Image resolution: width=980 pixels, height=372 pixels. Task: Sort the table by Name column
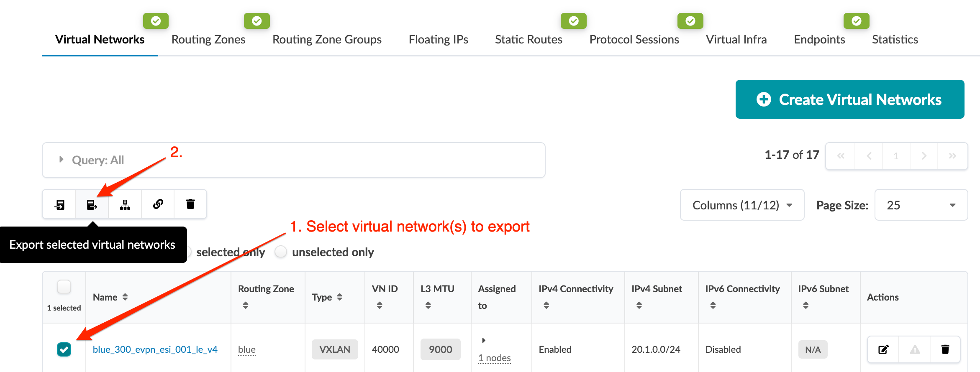125,297
